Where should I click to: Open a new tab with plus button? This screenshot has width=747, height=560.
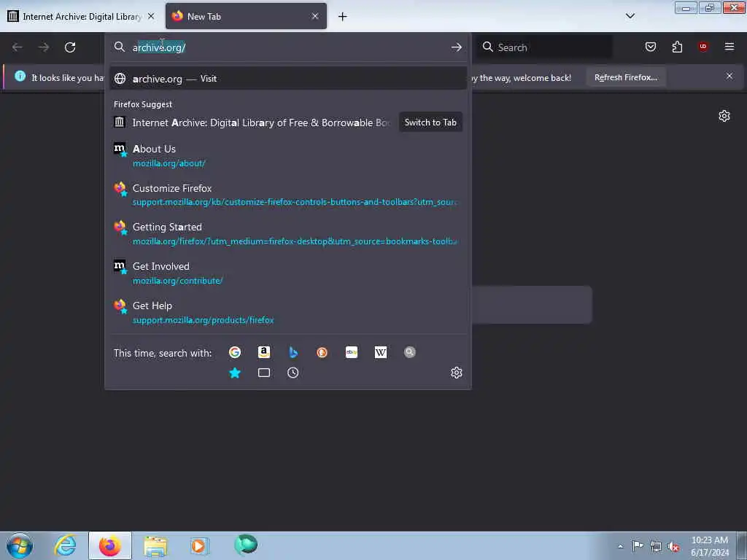(343, 17)
